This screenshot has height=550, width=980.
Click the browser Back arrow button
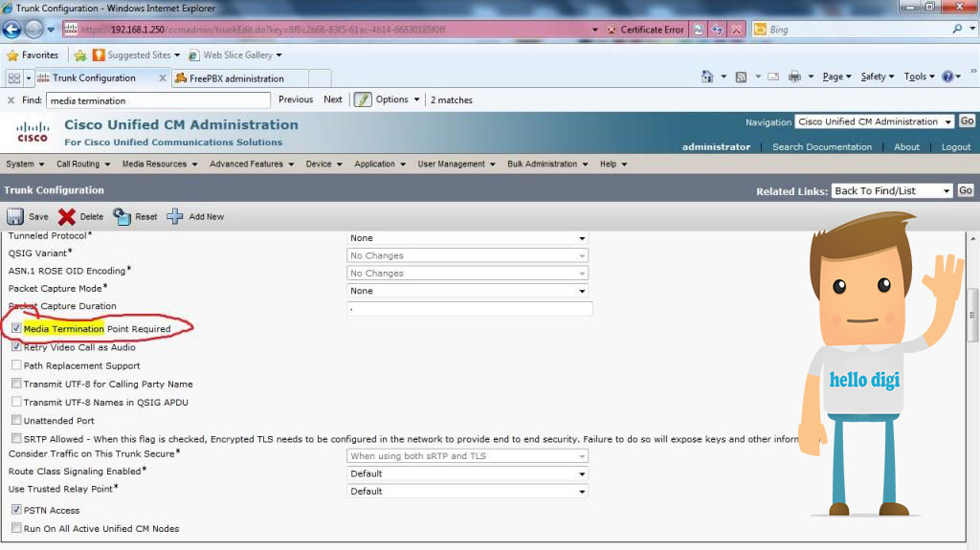pos(11,29)
